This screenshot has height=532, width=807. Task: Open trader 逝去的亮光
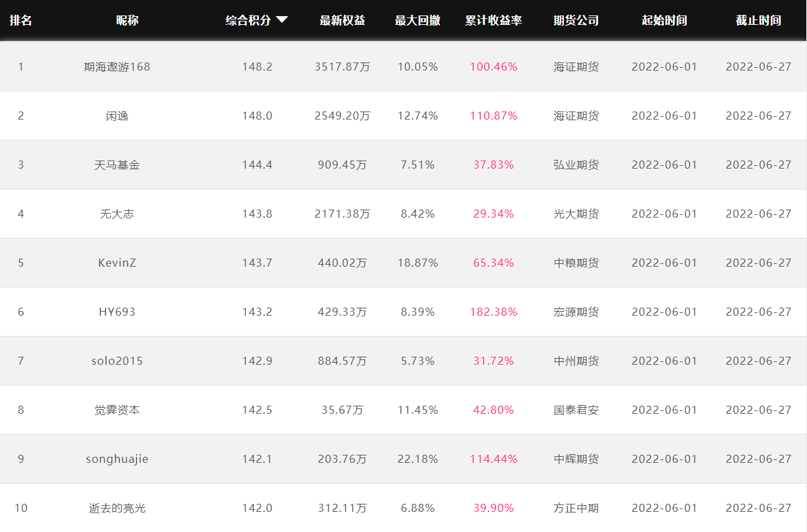tap(118, 508)
